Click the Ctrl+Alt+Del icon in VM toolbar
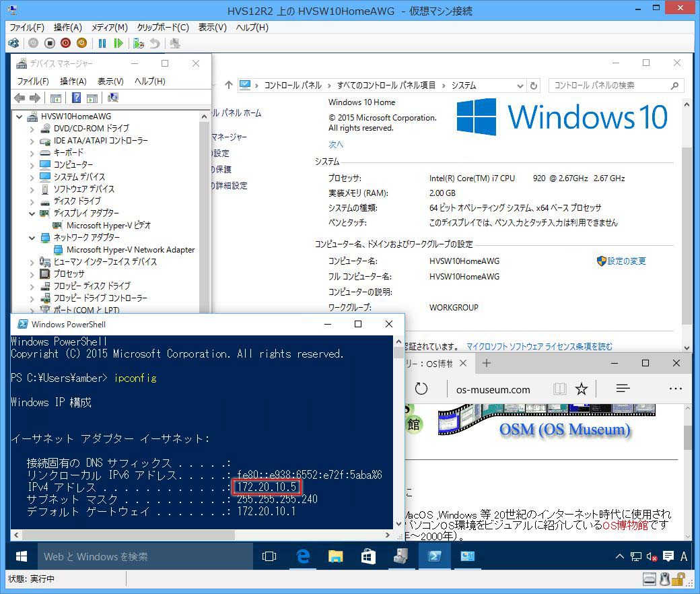The image size is (700, 594). coord(14,43)
